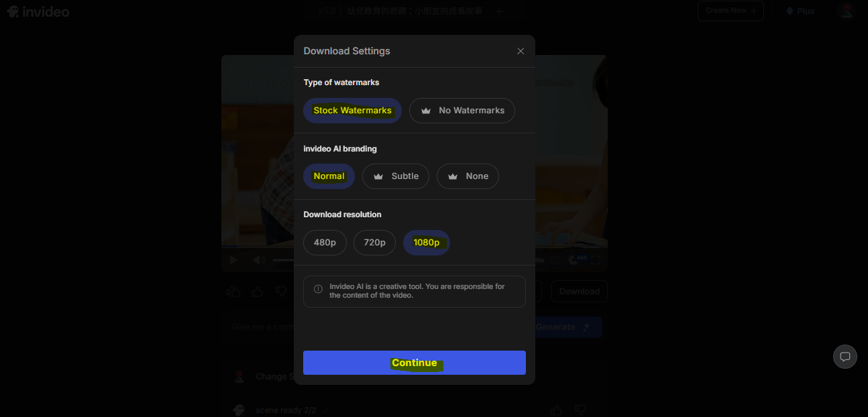Mute the video using the speaker icon
868x417 pixels.
coord(259,260)
